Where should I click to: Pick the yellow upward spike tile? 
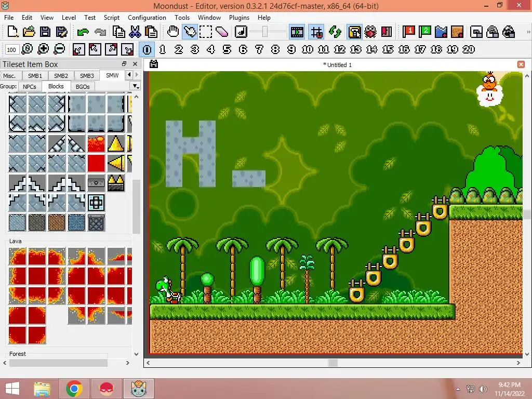116,143
